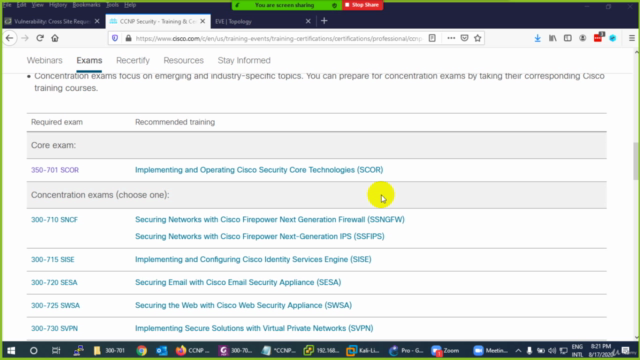Open the Windows Start menu
Viewport: 640px width, 360px height.
[11, 351]
